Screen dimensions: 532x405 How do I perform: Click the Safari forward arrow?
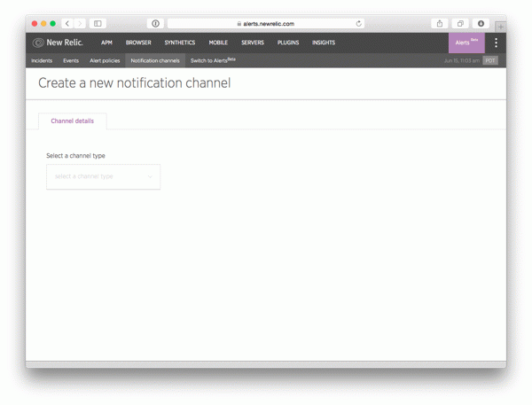[80, 23]
